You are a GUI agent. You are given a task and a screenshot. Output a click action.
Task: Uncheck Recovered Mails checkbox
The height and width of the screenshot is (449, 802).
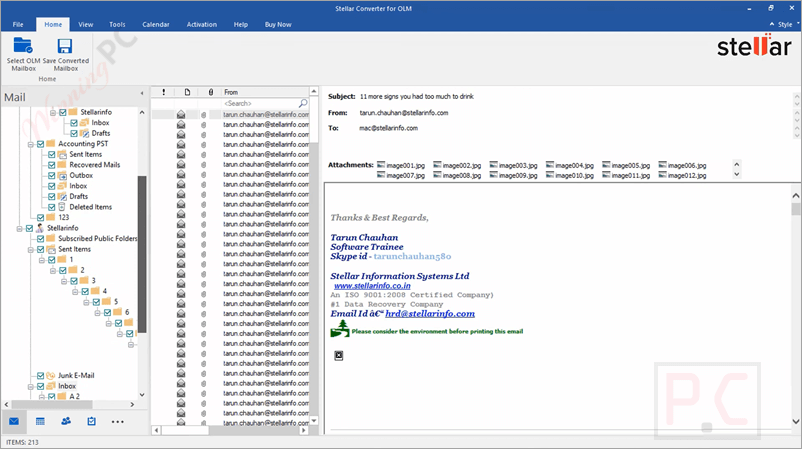(x=52, y=165)
